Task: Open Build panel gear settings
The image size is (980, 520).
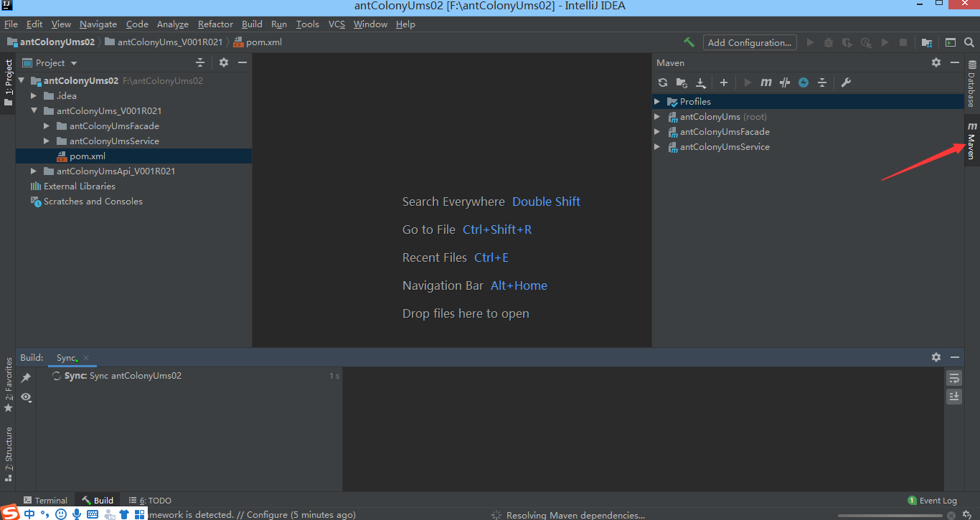Action: click(x=936, y=357)
